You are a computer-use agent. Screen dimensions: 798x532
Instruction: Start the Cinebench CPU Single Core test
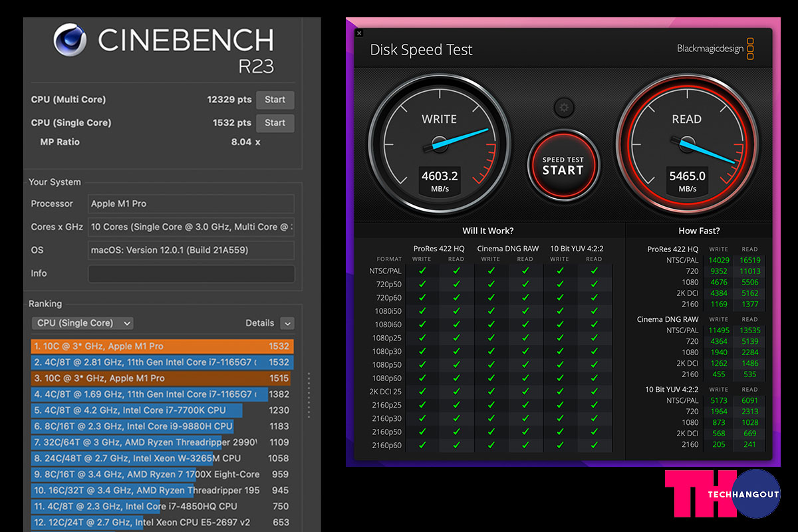tap(275, 123)
